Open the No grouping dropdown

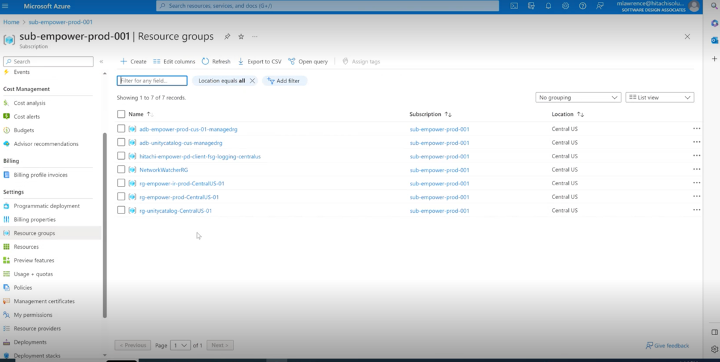point(578,97)
